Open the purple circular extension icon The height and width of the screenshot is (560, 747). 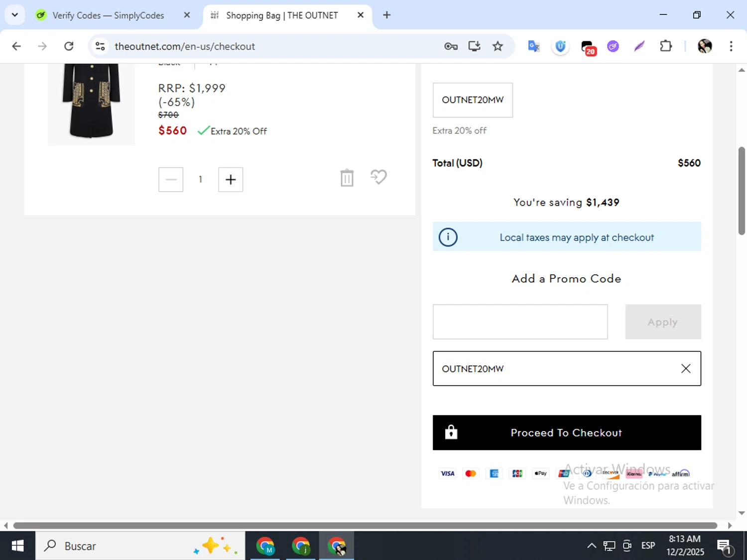613,46
